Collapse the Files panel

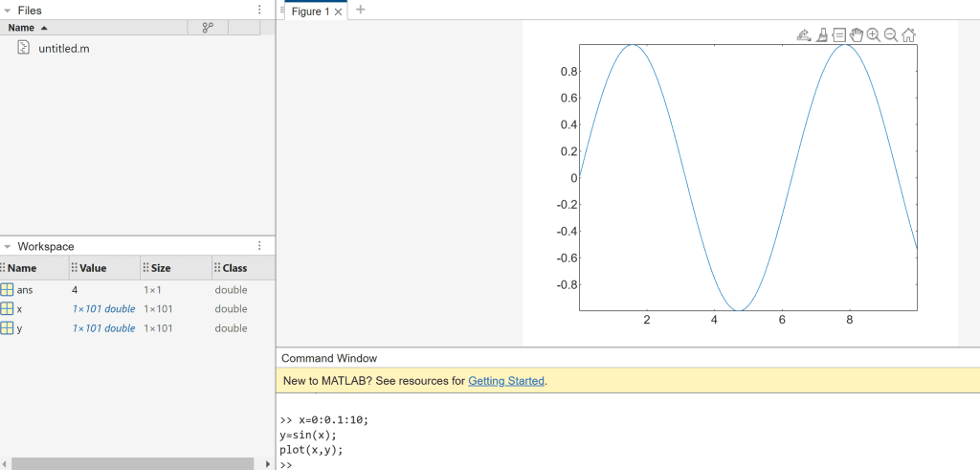tap(8, 10)
